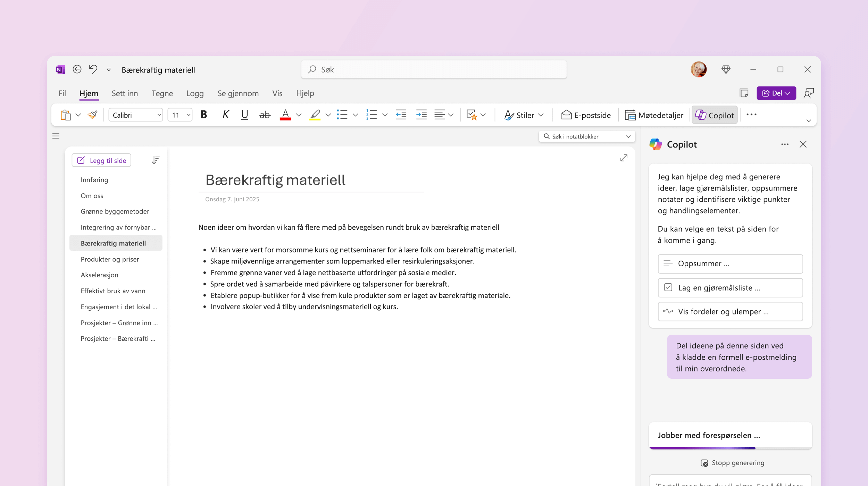Open the Fil menu
Screen dimensions: 868x486
pos(62,93)
